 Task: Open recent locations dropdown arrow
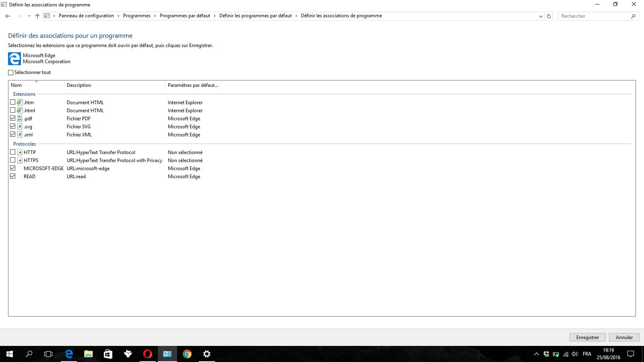[29, 16]
